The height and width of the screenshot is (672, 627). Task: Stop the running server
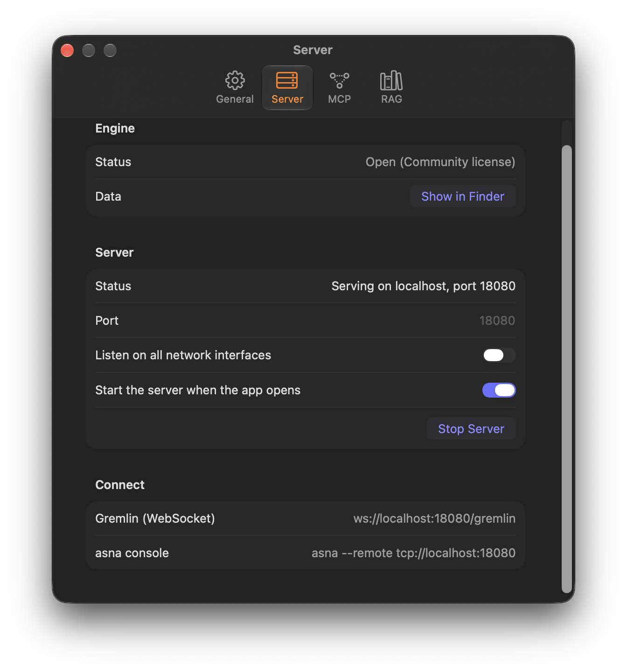pyautogui.click(x=471, y=429)
